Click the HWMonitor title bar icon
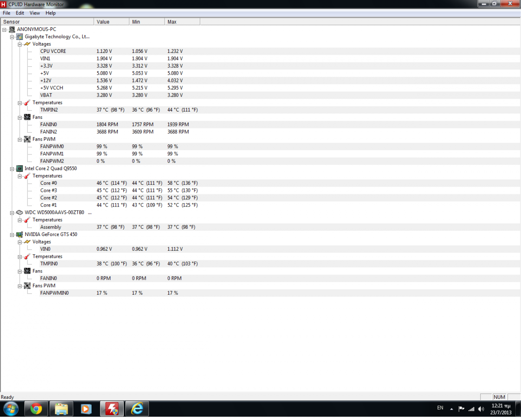 coord(4,4)
